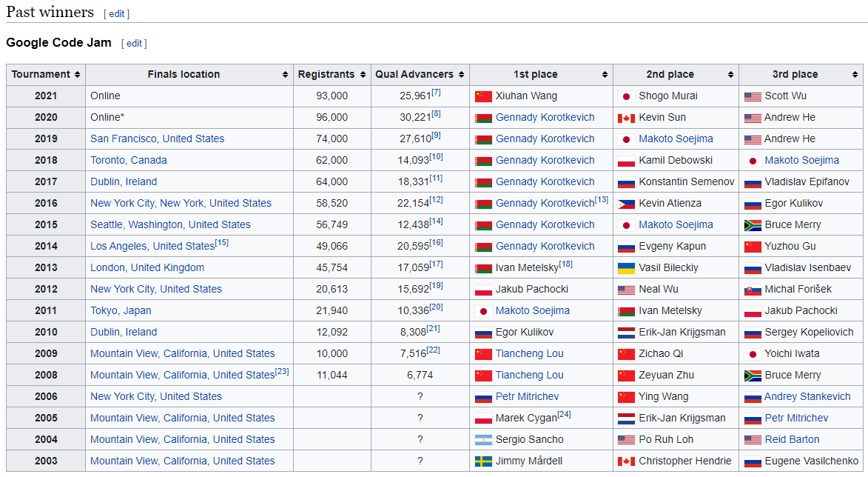Screen dimensions: 868x477
Task: Open Petr Mitrichev link in 2005 row
Action: tap(796, 418)
